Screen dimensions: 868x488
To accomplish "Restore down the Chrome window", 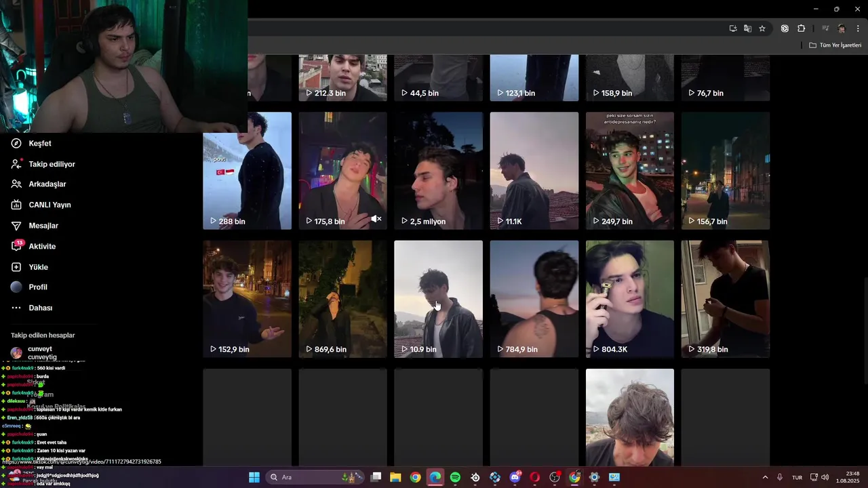I will pyautogui.click(x=836, y=9).
